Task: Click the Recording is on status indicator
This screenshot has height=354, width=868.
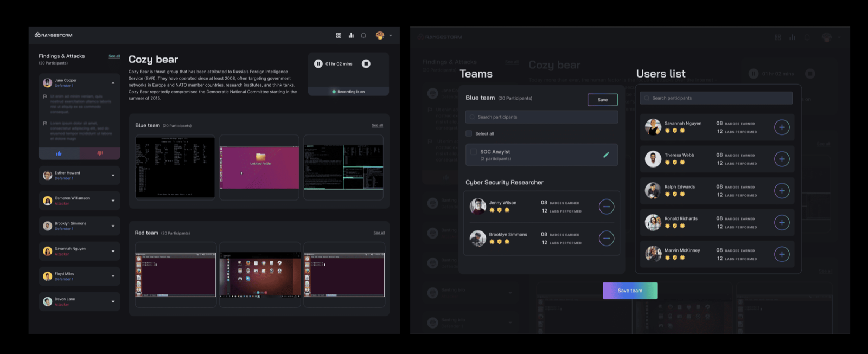Action: pos(348,92)
